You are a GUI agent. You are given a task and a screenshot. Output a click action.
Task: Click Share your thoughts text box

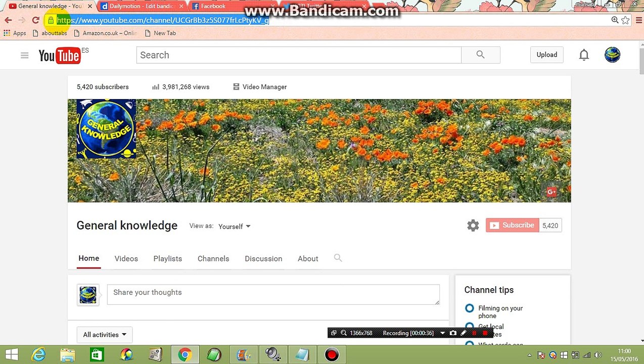coord(273,295)
